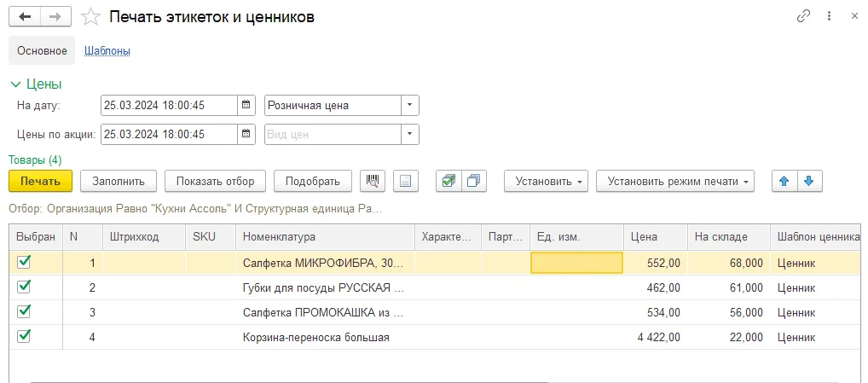868x383 pixels.
Task: Move row down with blue down arrow
Action: click(809, 181)
